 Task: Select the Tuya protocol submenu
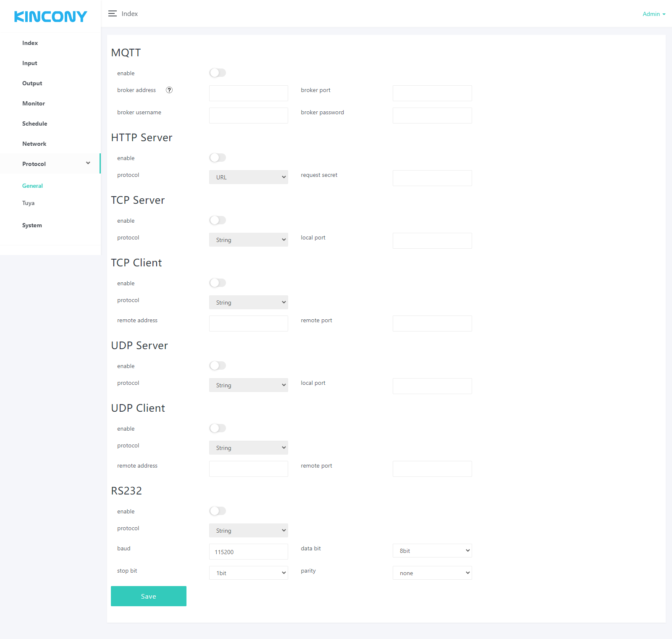pos(29,203)
